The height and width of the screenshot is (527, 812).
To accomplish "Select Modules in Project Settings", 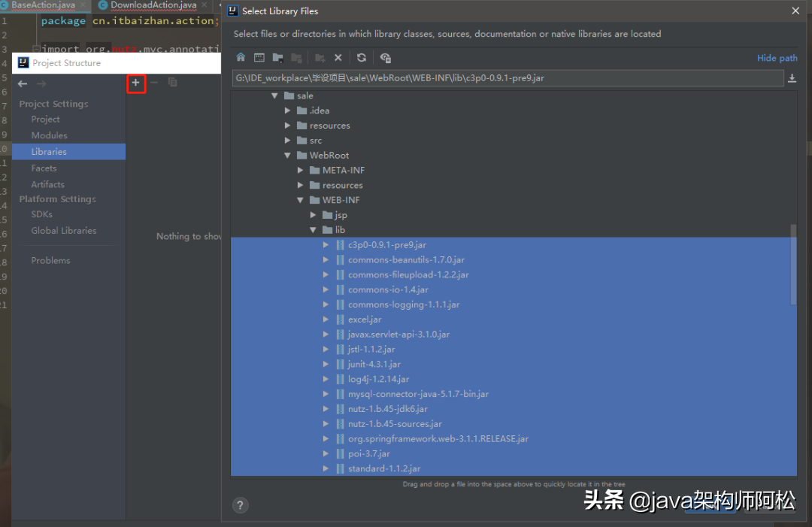I will pos(49,135).
